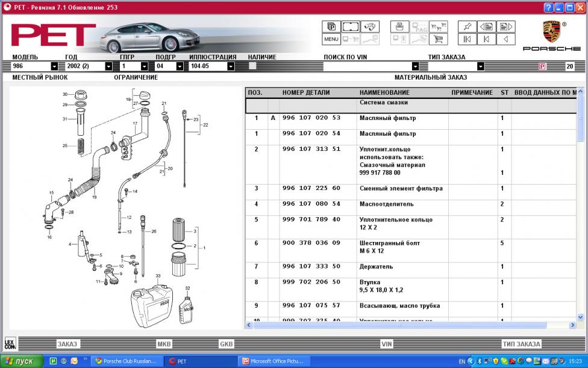Screen dimensions: 588x368
Task: Click the red P indicator icon
Action: (542, 66)
